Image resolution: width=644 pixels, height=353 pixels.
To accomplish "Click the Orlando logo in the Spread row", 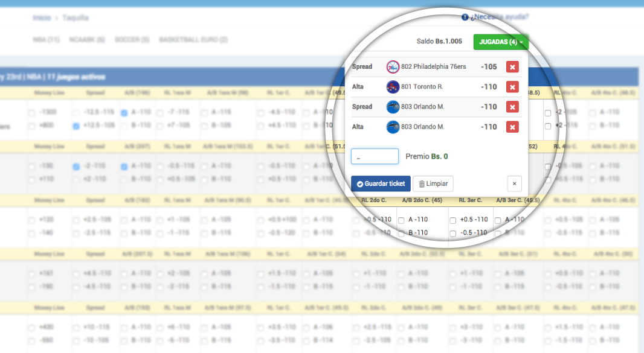I will (393, 107).
